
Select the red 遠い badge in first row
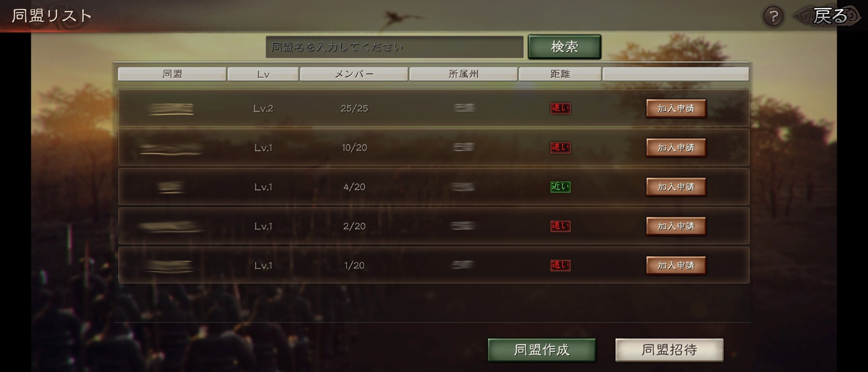(560, 108)
